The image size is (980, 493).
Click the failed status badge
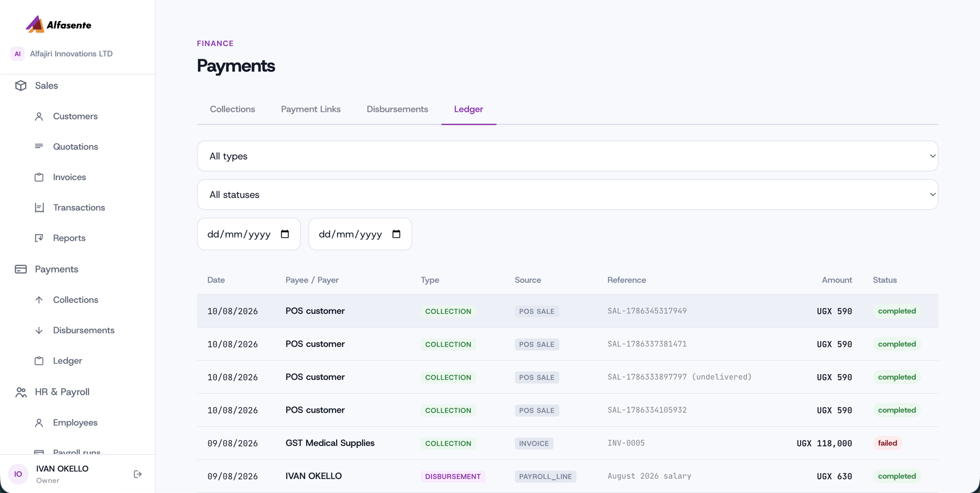click(887, 443)
